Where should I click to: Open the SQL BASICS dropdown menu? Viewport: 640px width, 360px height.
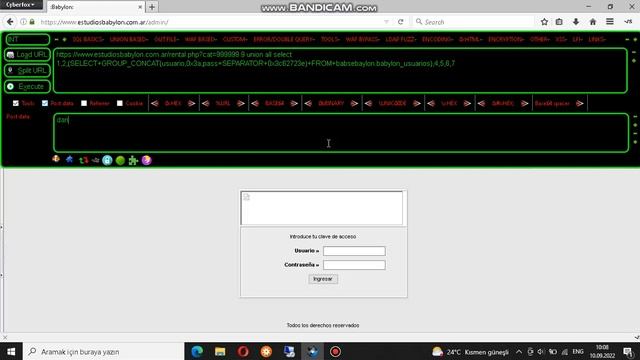point(88,40)
